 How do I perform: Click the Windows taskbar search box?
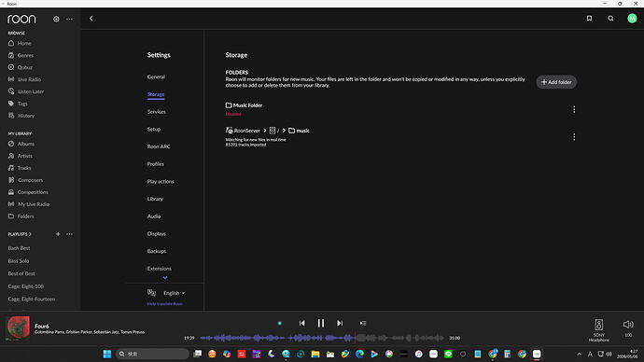coord(152,354)
